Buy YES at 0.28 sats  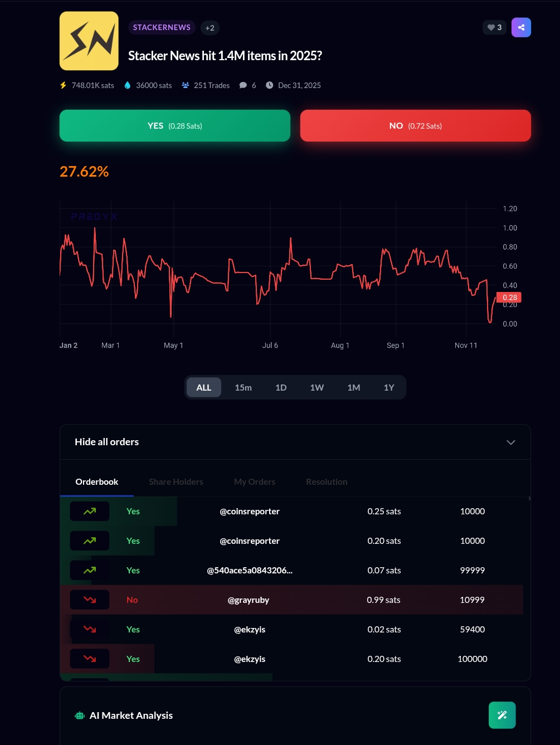pyautogui.click(x=175, y=126)
